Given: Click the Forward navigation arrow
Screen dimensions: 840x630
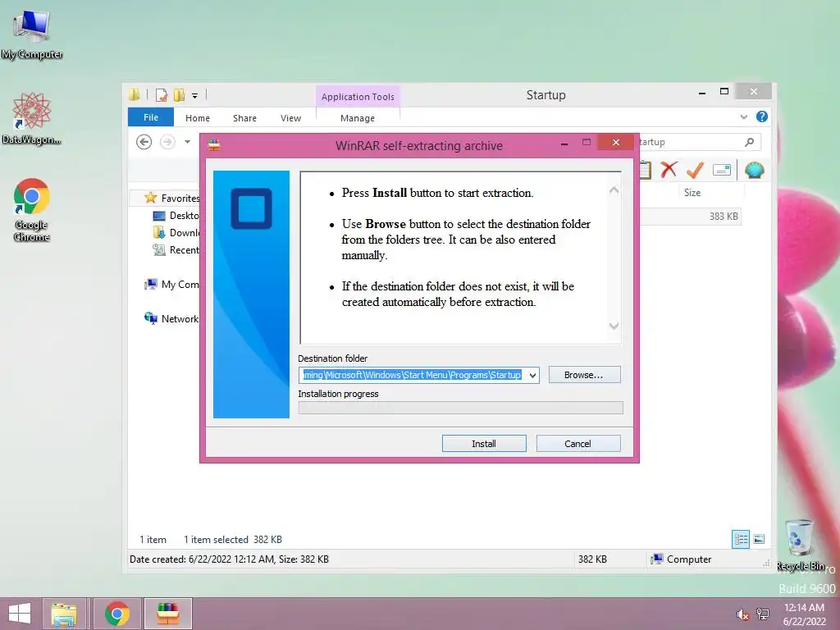Looking at the screenshot, I should click(x=167, y=142).
